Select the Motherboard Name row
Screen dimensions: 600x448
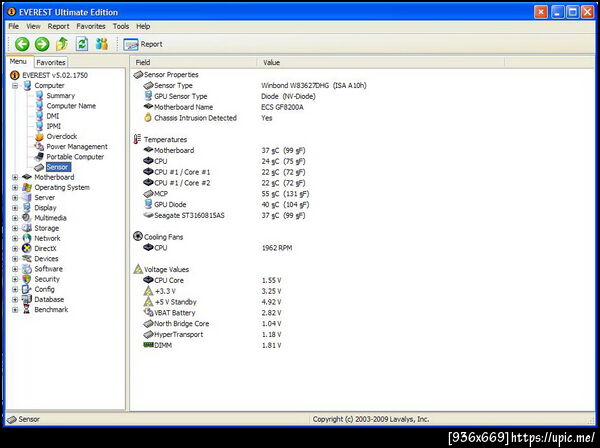(x=224, y=107)
